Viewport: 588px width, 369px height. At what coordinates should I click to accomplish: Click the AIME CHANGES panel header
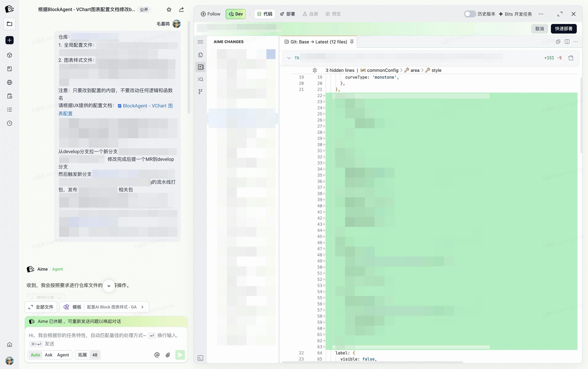[x=228, y=42]
